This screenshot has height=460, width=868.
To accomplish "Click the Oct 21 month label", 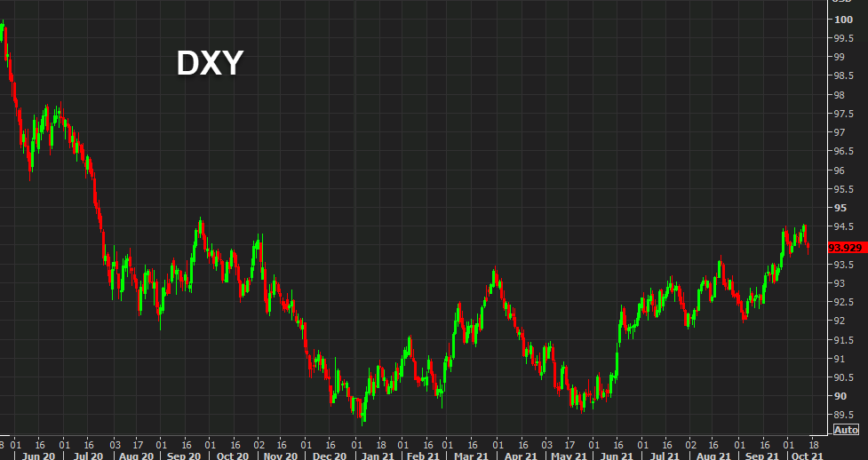I will [x=808, y=456].
